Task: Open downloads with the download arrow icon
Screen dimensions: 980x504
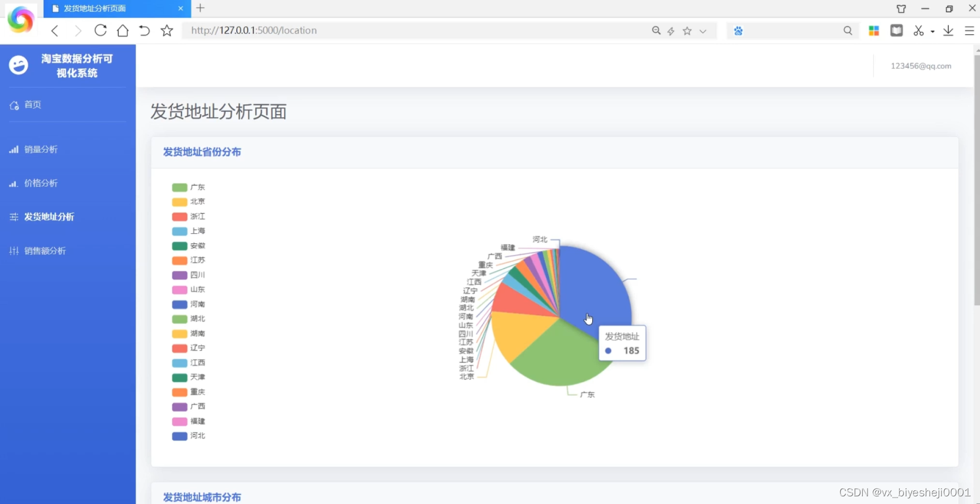Action: point(948,31)
